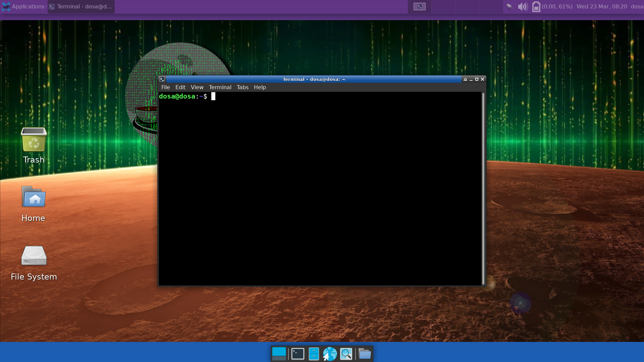644x362 pixels.
Task: Open the Tabs menu in terminal
Action: [x=243, y=87]
